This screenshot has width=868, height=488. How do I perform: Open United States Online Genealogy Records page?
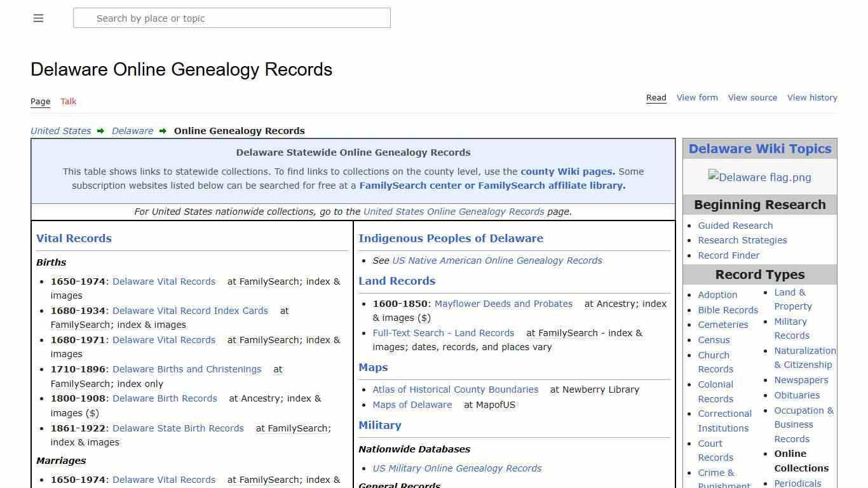coord(453,212)
